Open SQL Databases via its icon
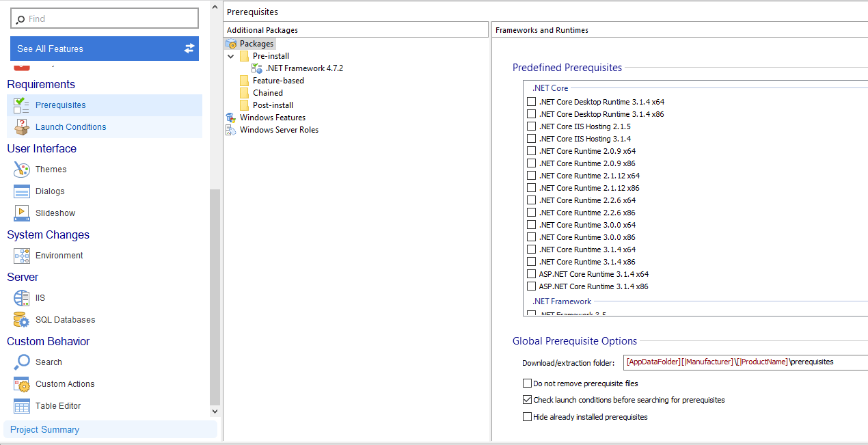Viewport: 868px width, 445px height. pos(22,320)
